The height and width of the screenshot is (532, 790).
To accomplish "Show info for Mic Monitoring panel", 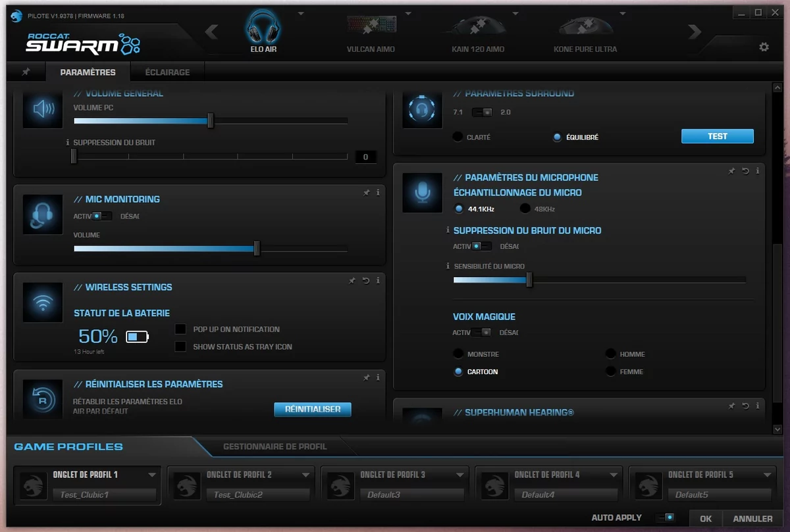I will click(x=378, y=193).
